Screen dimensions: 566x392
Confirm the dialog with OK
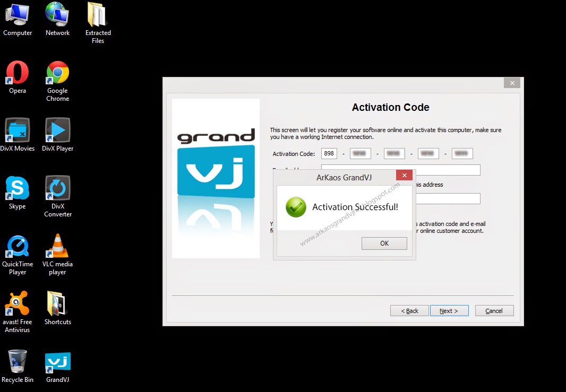(x=384, y=243)
